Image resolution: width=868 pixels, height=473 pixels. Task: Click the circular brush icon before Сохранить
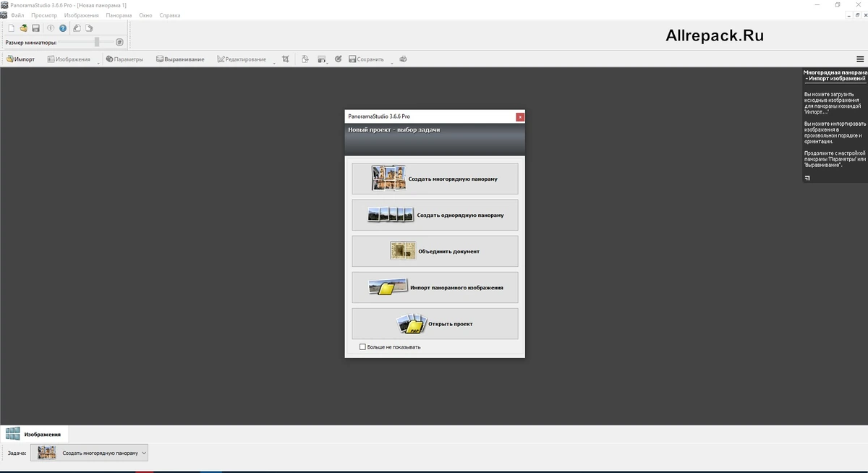(338, 59)
